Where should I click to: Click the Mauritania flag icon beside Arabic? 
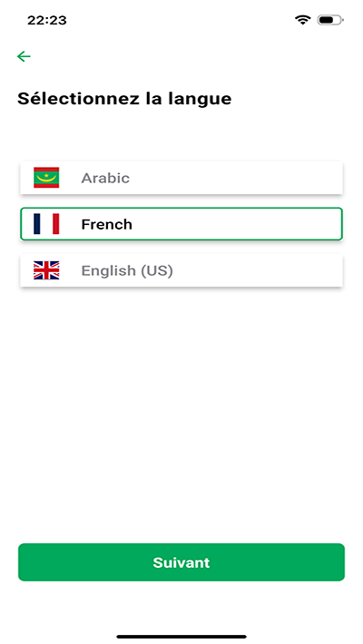[46, 178]
